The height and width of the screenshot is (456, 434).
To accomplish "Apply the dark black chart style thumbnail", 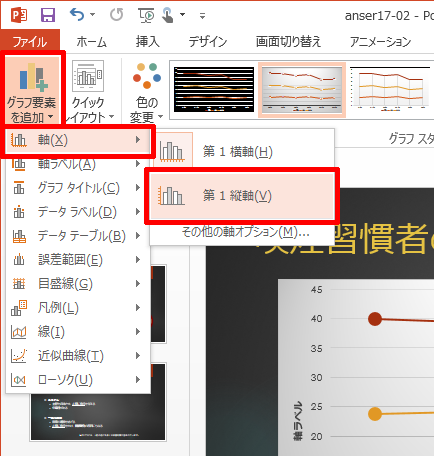I will coord(214,89).
